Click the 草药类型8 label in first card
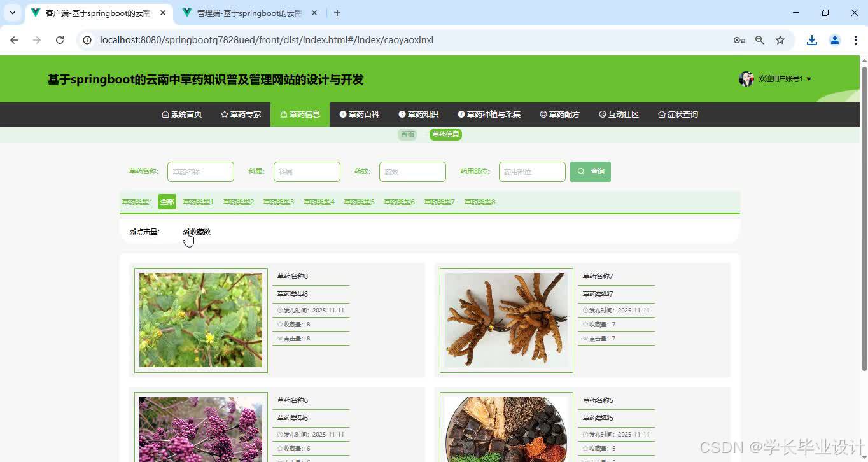This screenshot has height=462, width=868. click(x=293, y=294)
